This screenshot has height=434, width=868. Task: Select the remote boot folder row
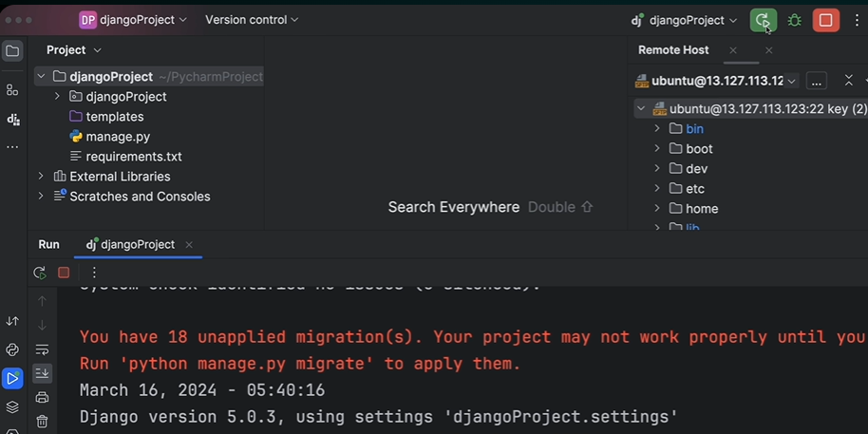coord(750,148)
